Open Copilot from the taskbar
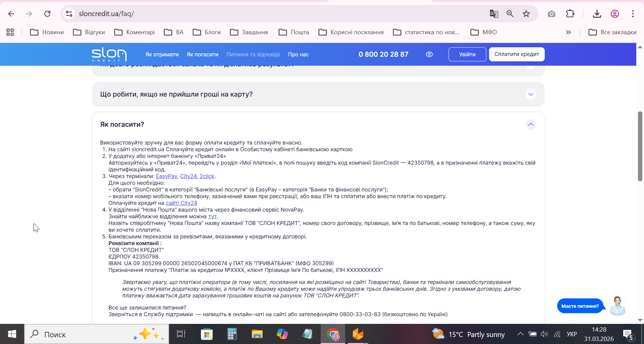 (x=282, y=334)
